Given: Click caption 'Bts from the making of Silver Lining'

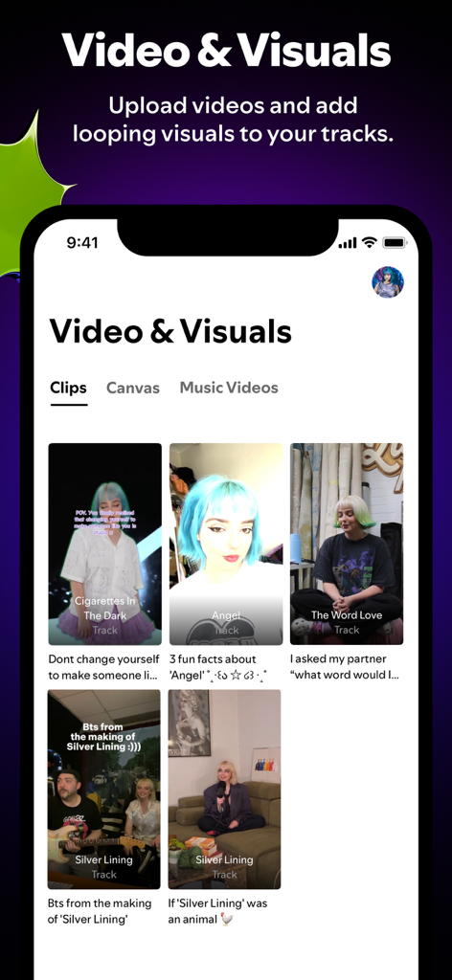Looking at the screenshot, I should (100, 911).
